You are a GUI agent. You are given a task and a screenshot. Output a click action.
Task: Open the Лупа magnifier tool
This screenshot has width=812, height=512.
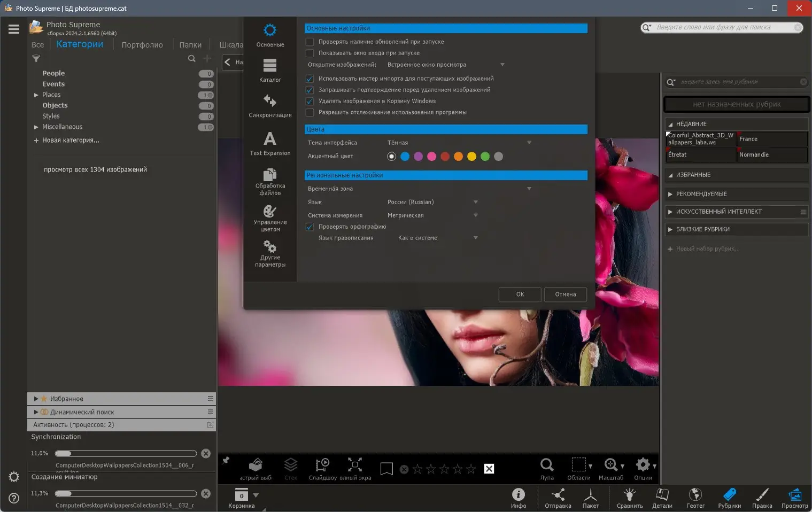coord(546,468)
